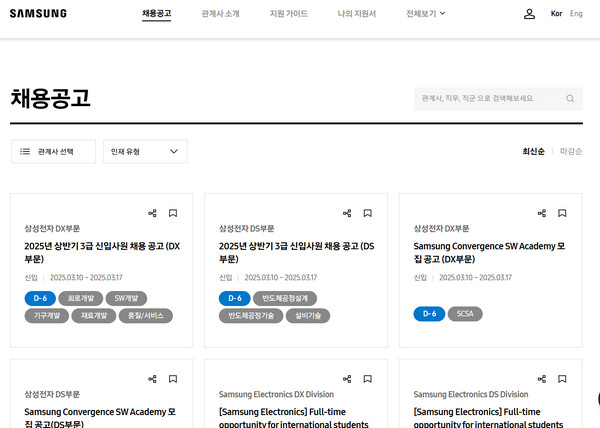Bookmark the DX Division international students posting

pos(368,379)
